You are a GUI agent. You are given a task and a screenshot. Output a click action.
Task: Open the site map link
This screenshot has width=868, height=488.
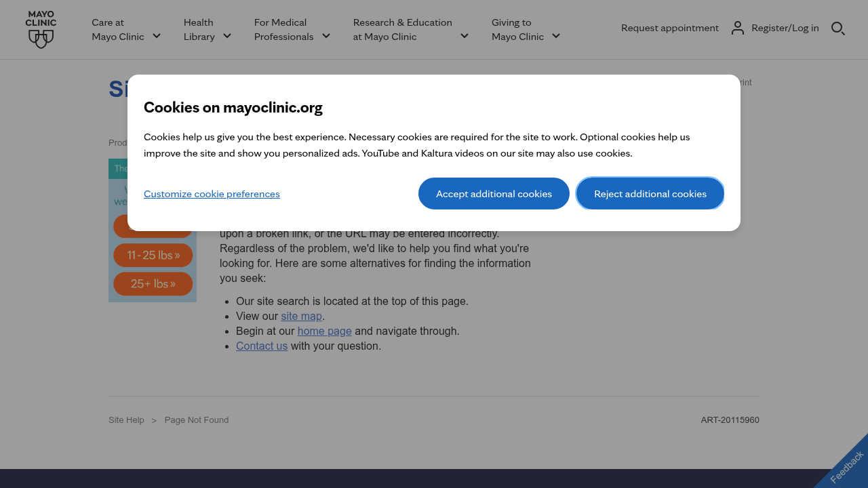[x=302, y=316]
